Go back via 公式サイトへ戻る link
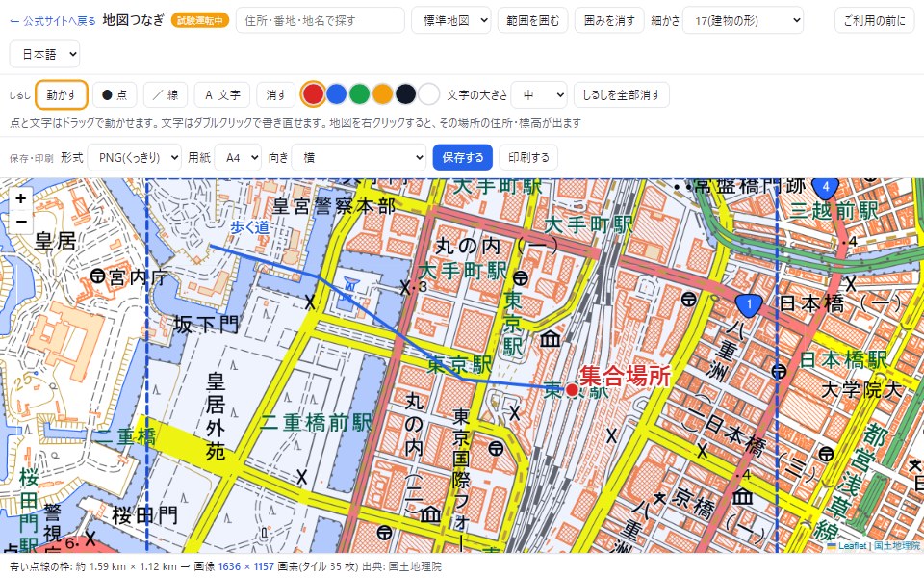The width and height of the screenshot is (924, 578). pos(53,21)
